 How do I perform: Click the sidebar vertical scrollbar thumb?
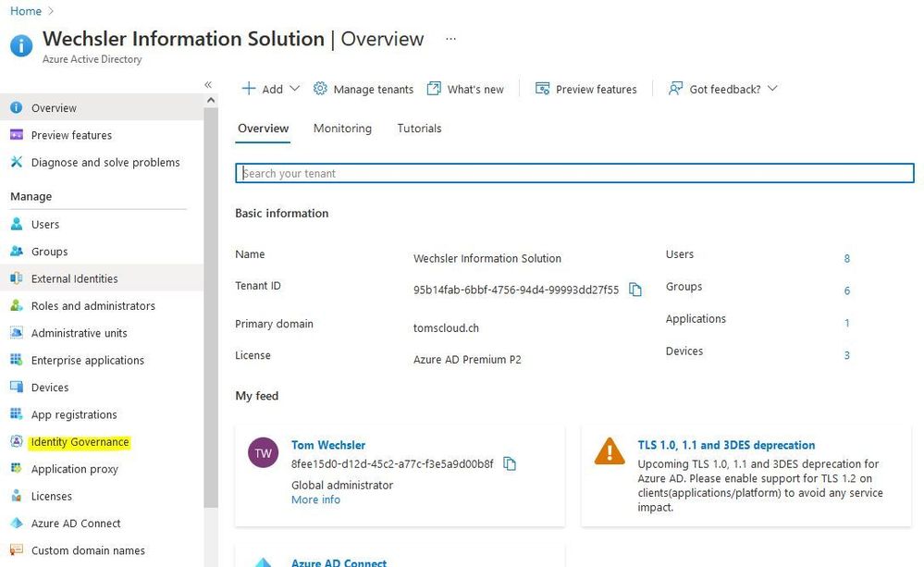tap(211, 307)
